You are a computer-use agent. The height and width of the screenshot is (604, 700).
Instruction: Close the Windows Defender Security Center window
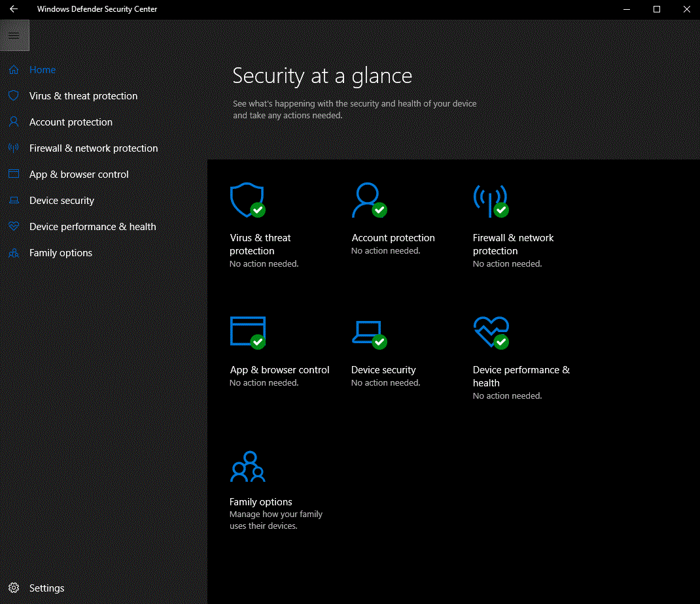(x=686, y=9)
